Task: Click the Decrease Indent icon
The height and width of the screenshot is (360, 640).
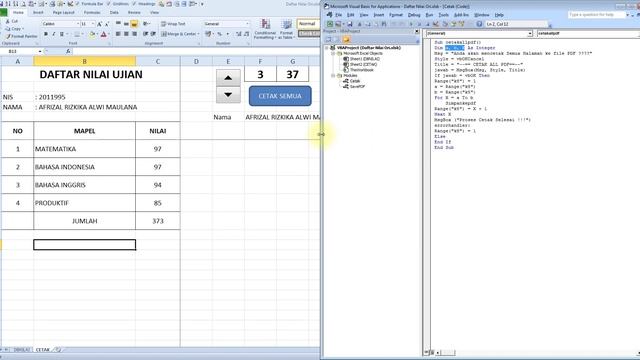Action: coord(145,34)
